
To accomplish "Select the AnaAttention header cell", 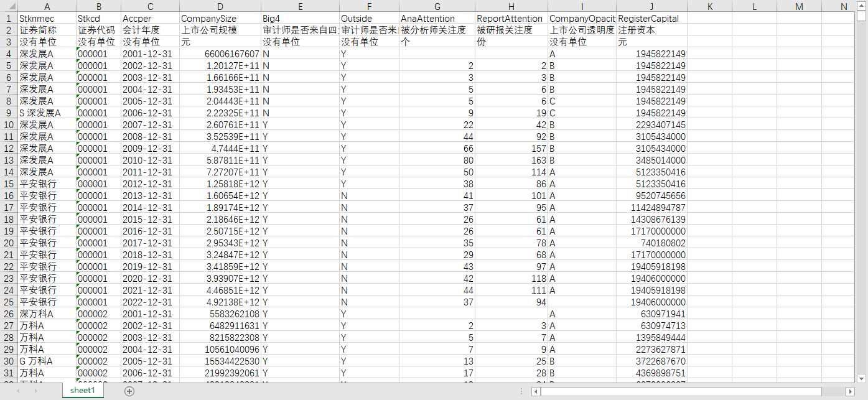I will [437, 19].
